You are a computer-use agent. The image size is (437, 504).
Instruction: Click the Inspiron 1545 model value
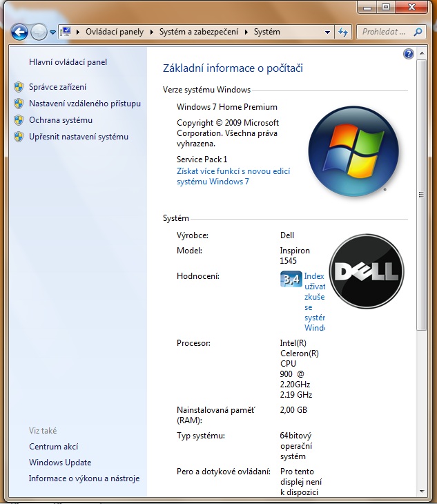point(295,255)
